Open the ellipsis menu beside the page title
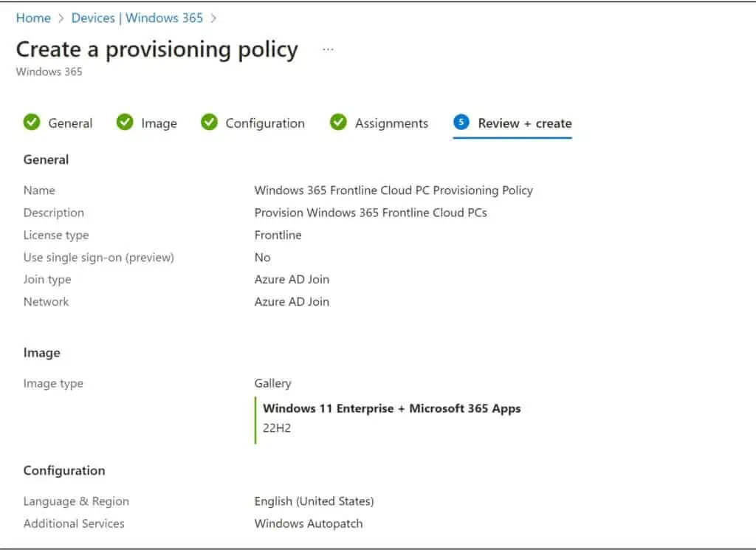 click(x=328, y=49)
